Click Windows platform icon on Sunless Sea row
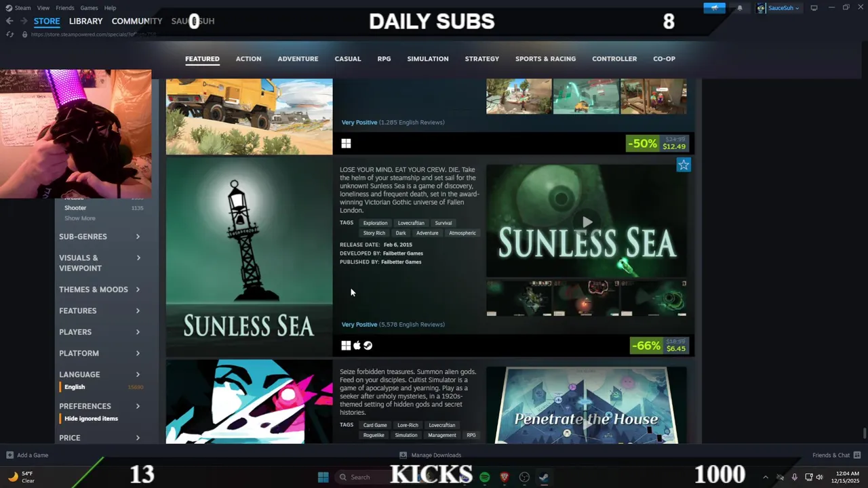The height and width of the screenshot is (488, 868). click(x=346, y=346)
